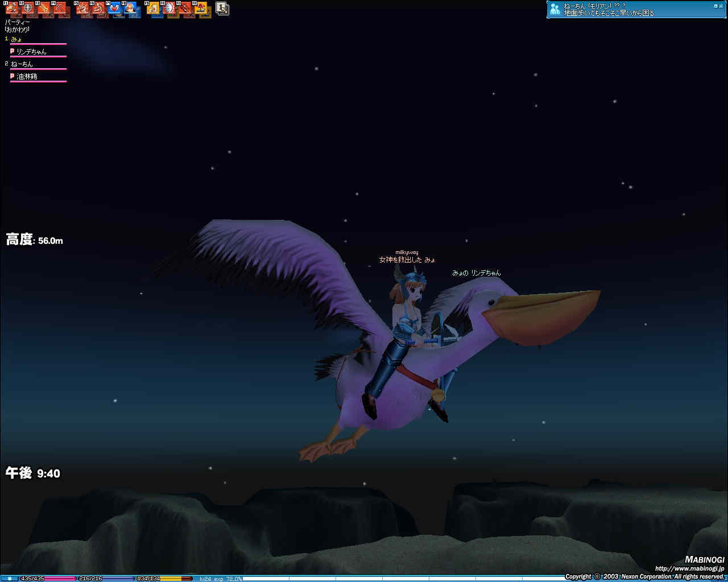This screenshot has height=582, width=728.
Task: Select the beach umbrella rest skill icon
Action: (201, 9)
